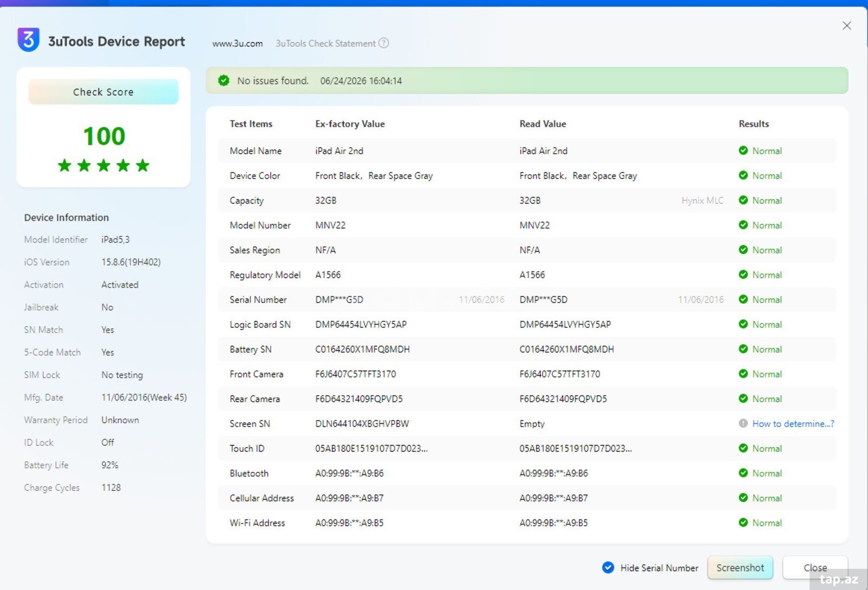Image resolution: width=868 pixels, height=590 pixels.
Task: Open the Check Statement help question mark
Action: [x=384, y=43]
